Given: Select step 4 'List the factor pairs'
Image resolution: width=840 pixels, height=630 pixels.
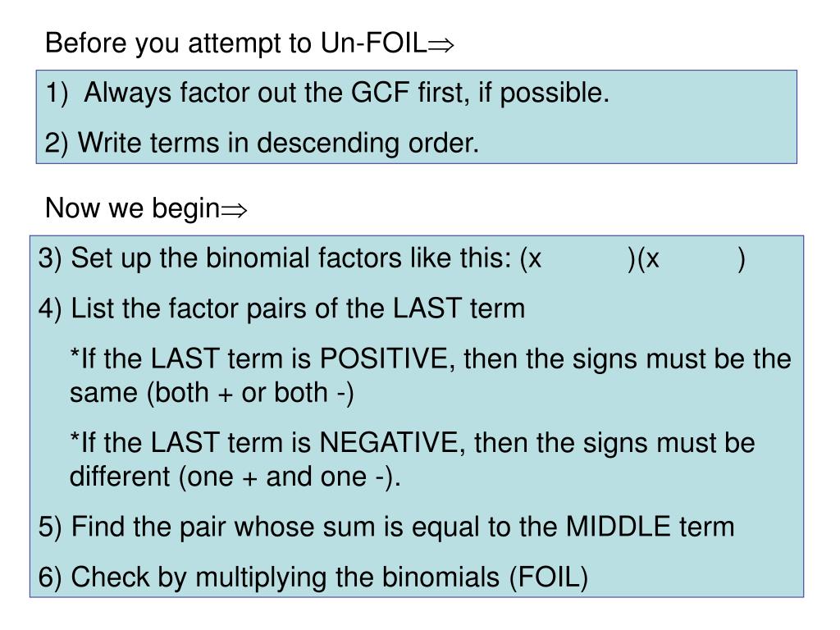Looking at the screenshot, I should pyautogui.click(x=282, y=309).
